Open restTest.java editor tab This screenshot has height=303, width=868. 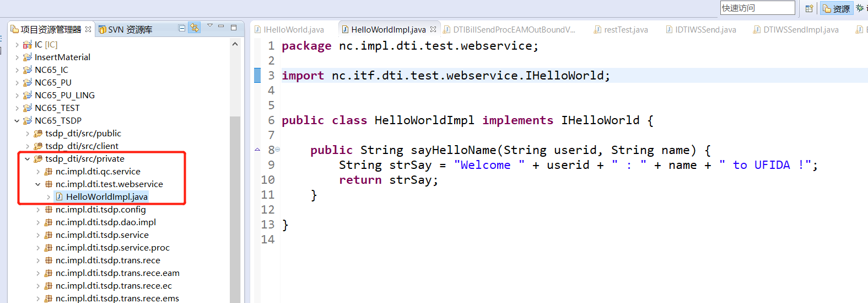tap(621, 30)
